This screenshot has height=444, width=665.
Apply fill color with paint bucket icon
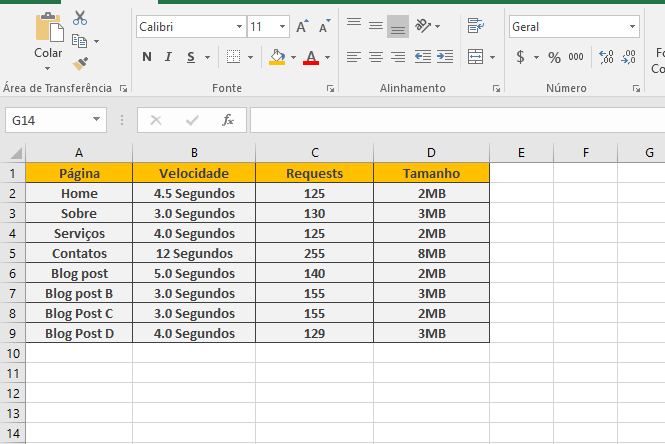pyautogui.click(x=277, y=57)
